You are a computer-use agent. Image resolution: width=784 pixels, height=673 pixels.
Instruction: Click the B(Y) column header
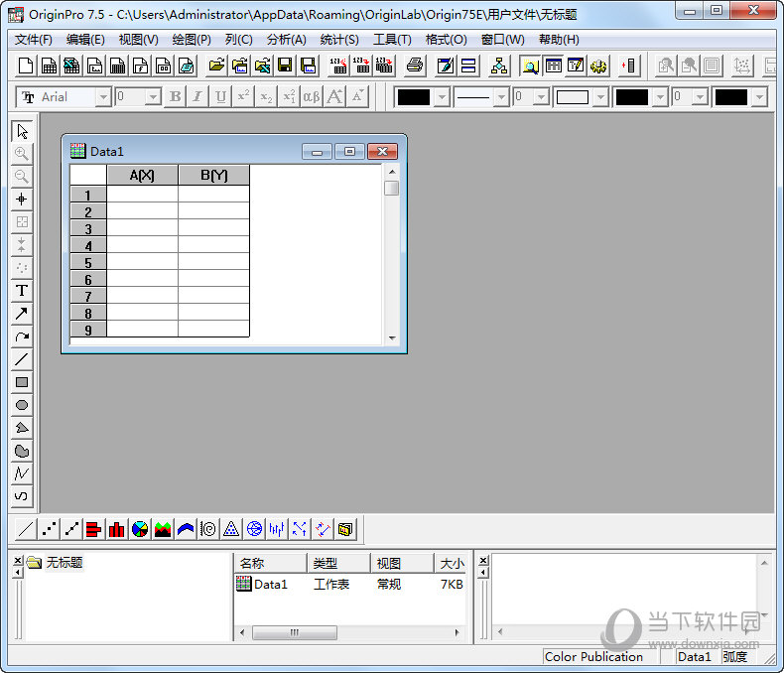coord(213,175)
